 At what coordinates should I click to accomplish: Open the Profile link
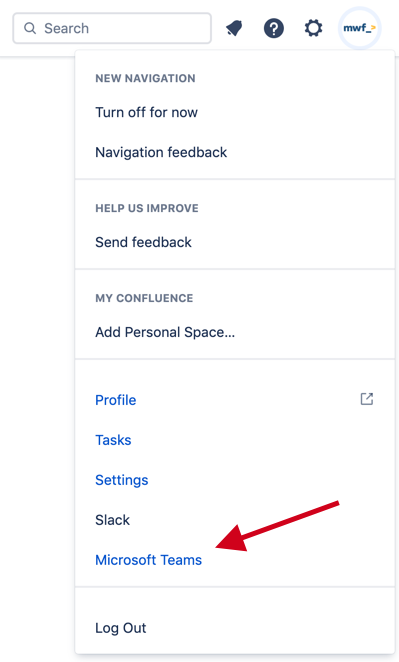[116, 400]
